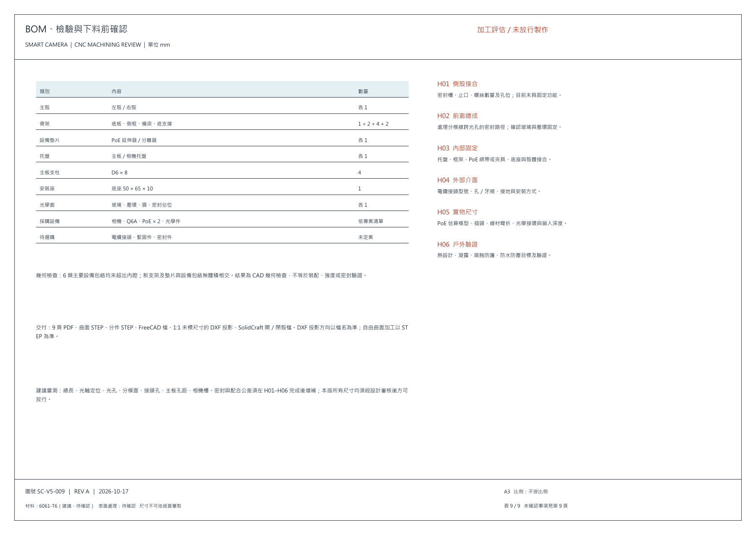Click the '光學窗' row label
Viewport: 756px width, 535px height.
click(x=47, y=205)
